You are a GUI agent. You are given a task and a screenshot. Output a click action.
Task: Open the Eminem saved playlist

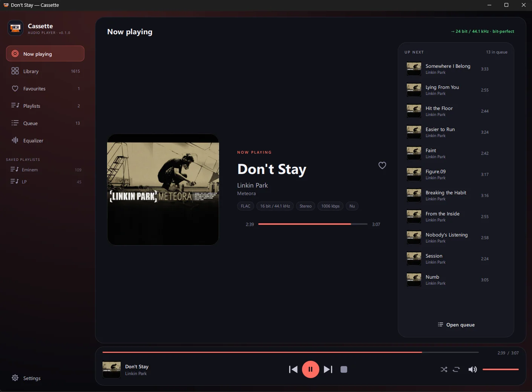45,170
